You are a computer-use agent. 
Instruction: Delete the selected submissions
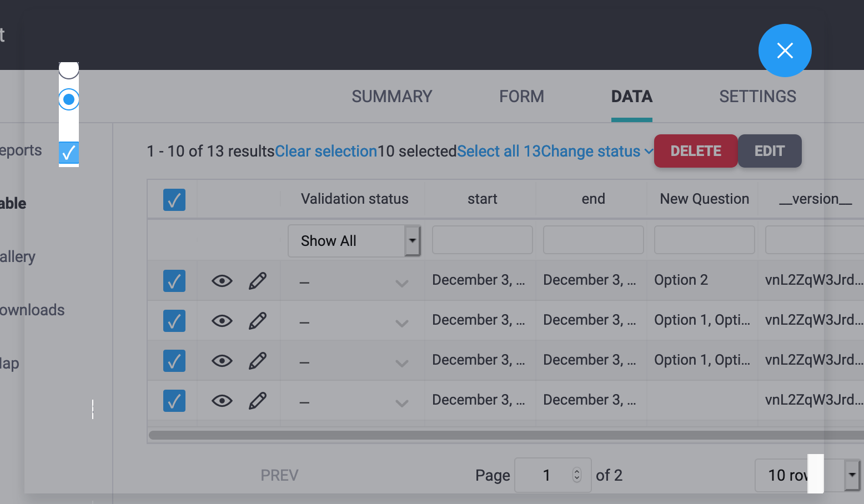(x=696, y=151)
